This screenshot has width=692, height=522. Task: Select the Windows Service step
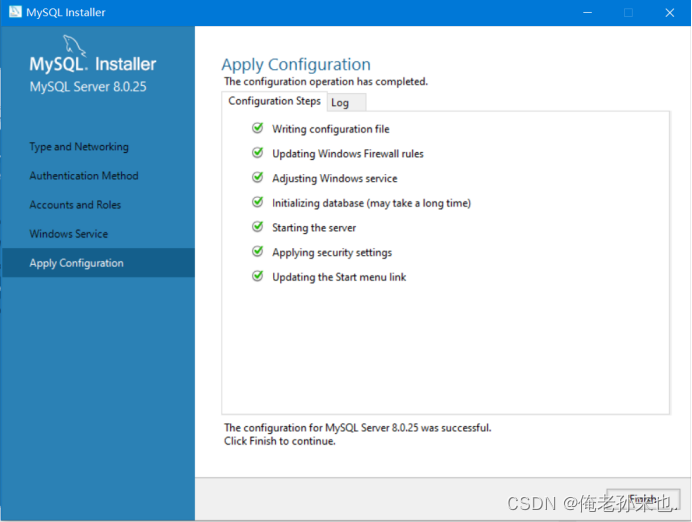(68, 234)
